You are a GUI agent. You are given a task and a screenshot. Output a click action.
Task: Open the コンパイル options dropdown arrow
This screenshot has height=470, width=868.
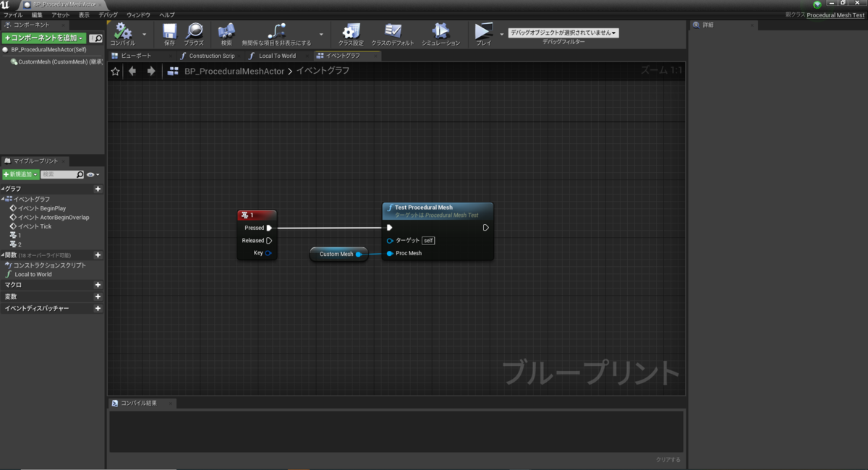point(144,33)
